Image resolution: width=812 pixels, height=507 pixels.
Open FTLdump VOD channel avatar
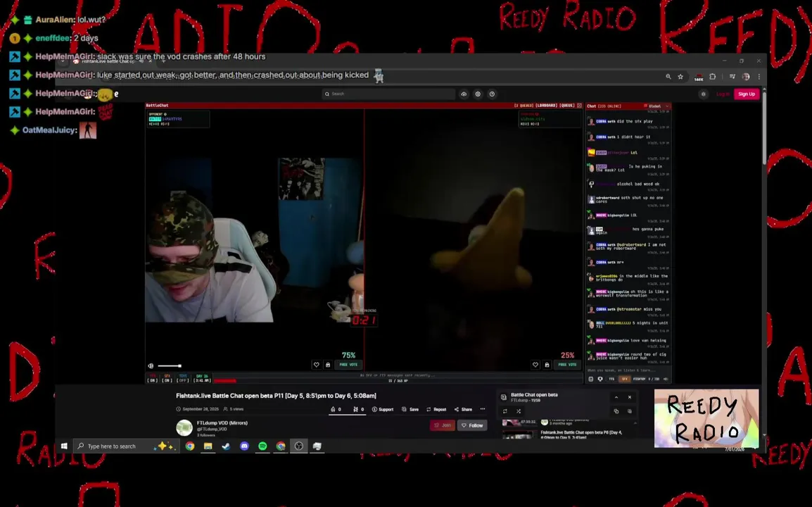[184, 427]
